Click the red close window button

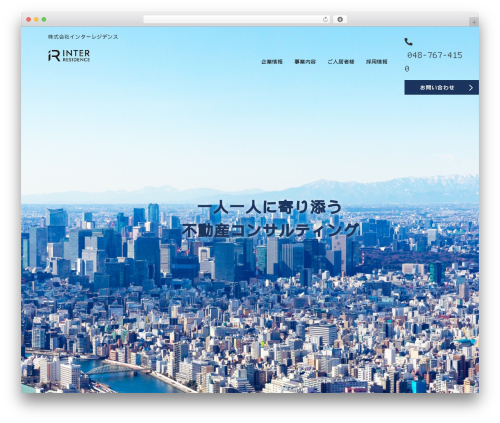tap(29, 20)
